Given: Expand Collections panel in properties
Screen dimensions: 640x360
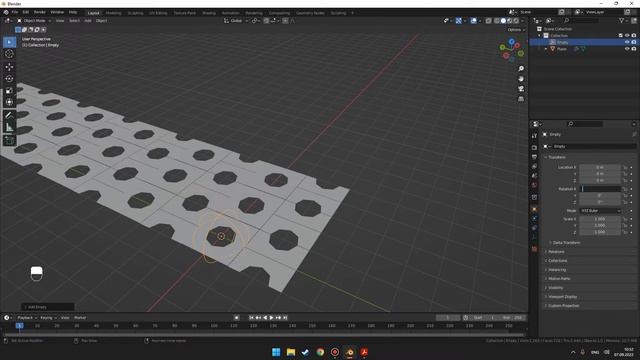Looking at the screenshot, I should (557, 260).
